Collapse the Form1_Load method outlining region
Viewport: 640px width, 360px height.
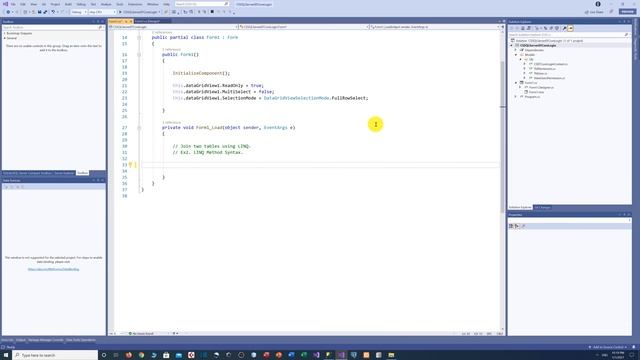[139, 128]
